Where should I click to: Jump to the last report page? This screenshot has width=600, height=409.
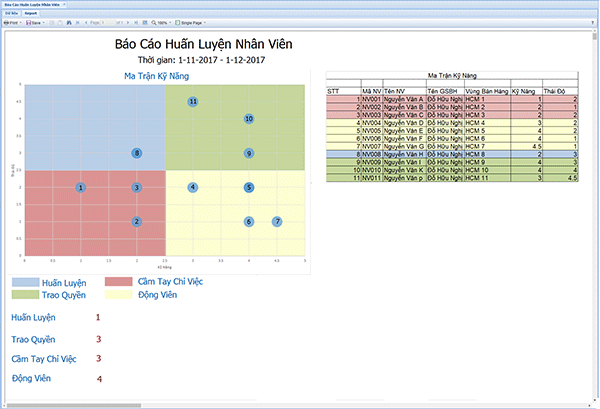point(137,23)
